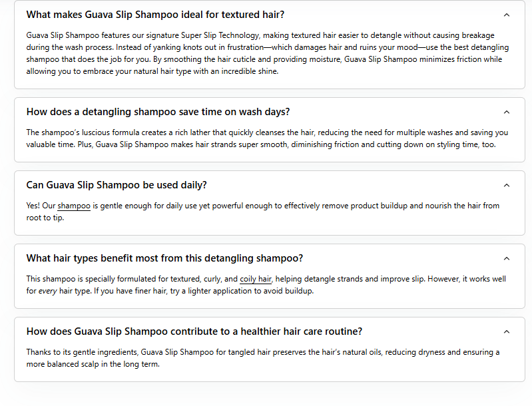Follow the 'coily hair' link
532x406 pixels.
(256, 280)
